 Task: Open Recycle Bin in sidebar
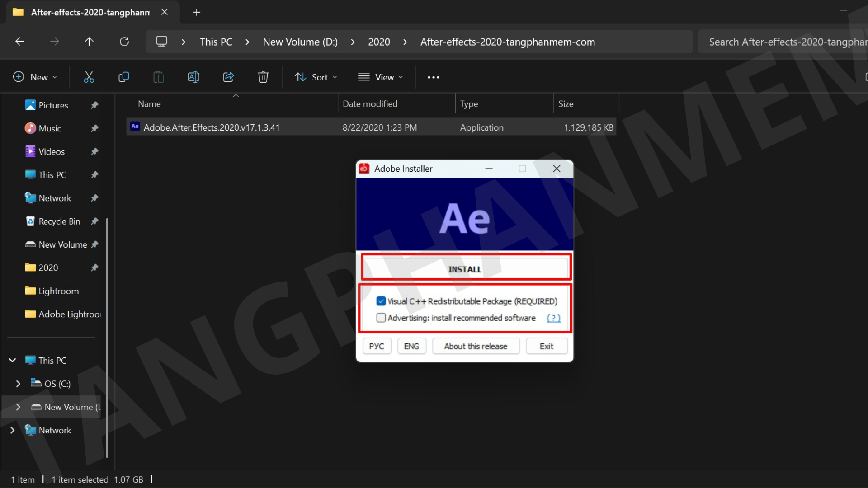coord(59,221)
